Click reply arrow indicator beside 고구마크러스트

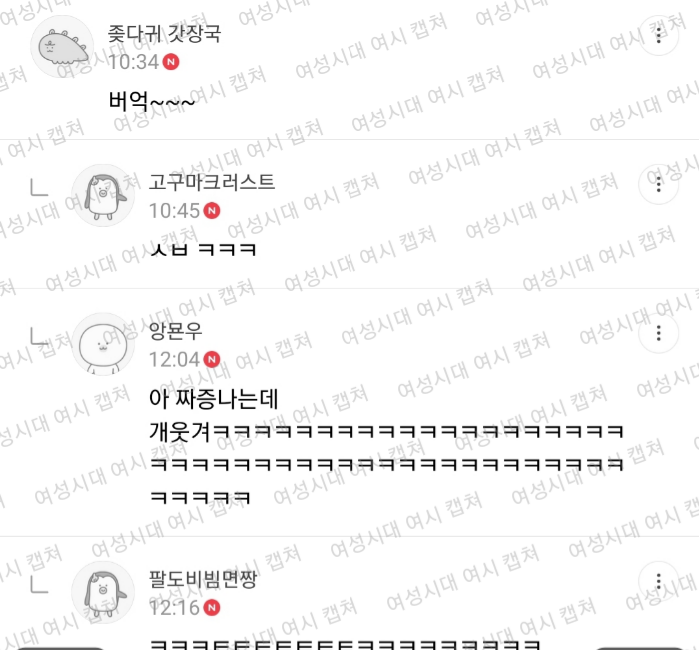coord(39,187)
